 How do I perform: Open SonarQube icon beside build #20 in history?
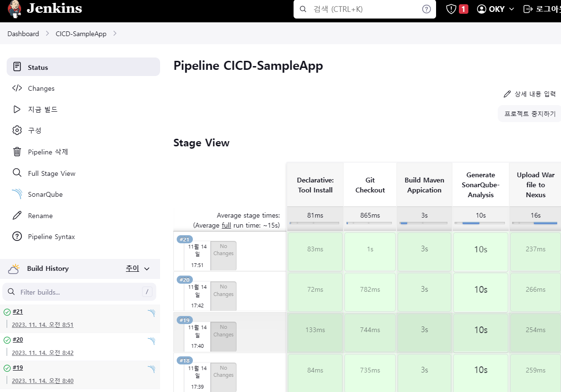152,341
